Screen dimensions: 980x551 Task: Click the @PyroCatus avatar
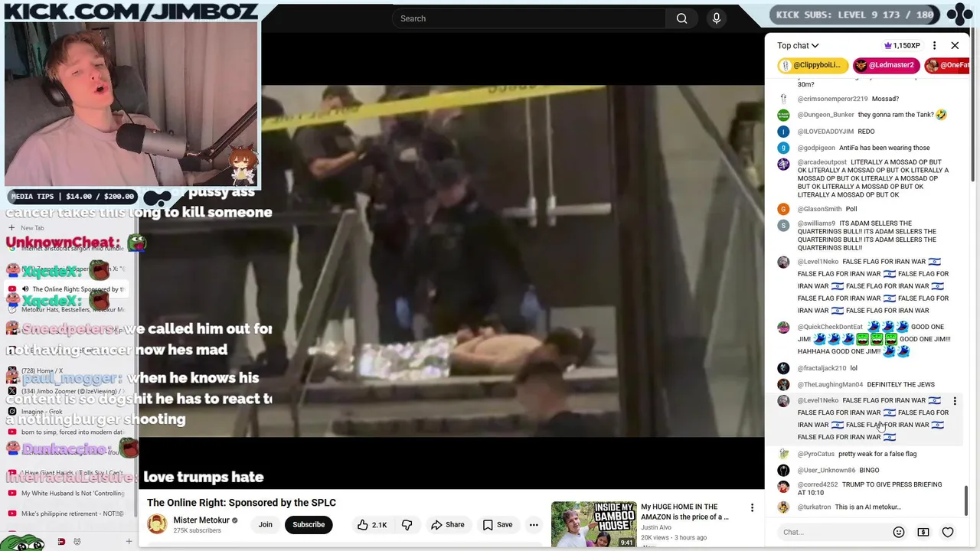click(x=783, y=454)
